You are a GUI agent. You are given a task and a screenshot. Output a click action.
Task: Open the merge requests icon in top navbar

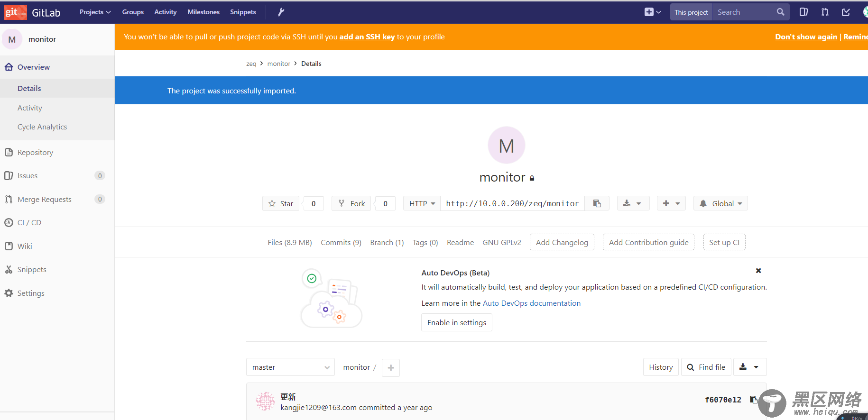click(x=825, y=12)
